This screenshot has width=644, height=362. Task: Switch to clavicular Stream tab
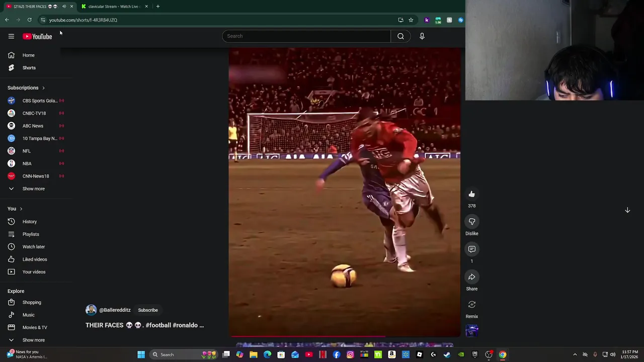(x=113, y=7)
